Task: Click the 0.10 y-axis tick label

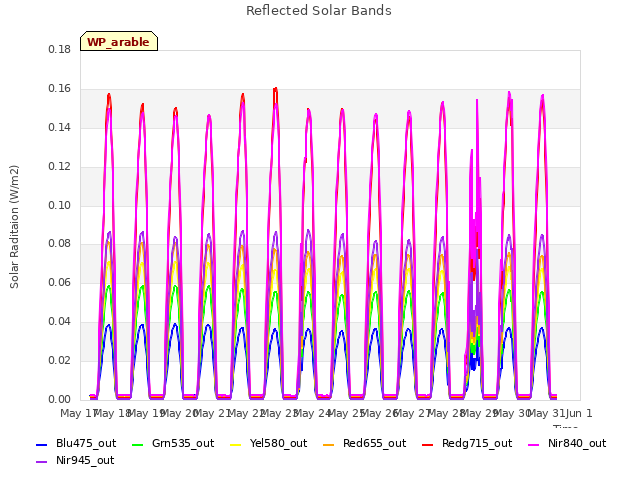Action: pyautogui.click(x=60, y=205)
